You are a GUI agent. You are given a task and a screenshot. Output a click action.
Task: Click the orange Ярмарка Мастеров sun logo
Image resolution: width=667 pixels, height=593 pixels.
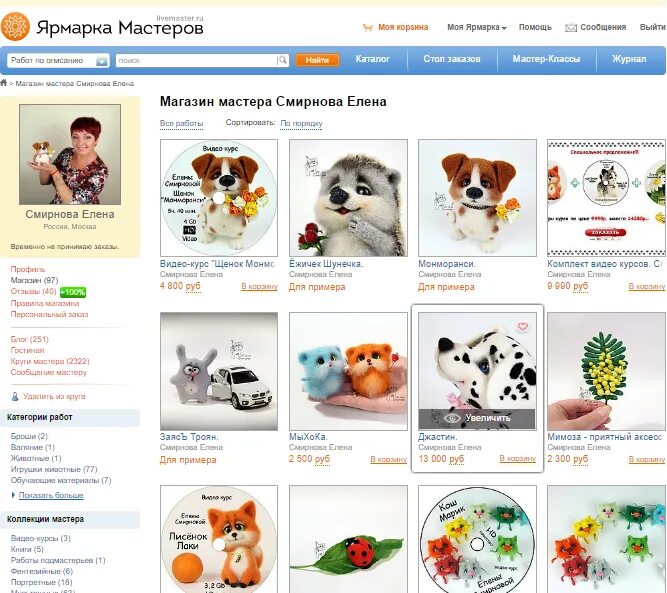(15, 26)
